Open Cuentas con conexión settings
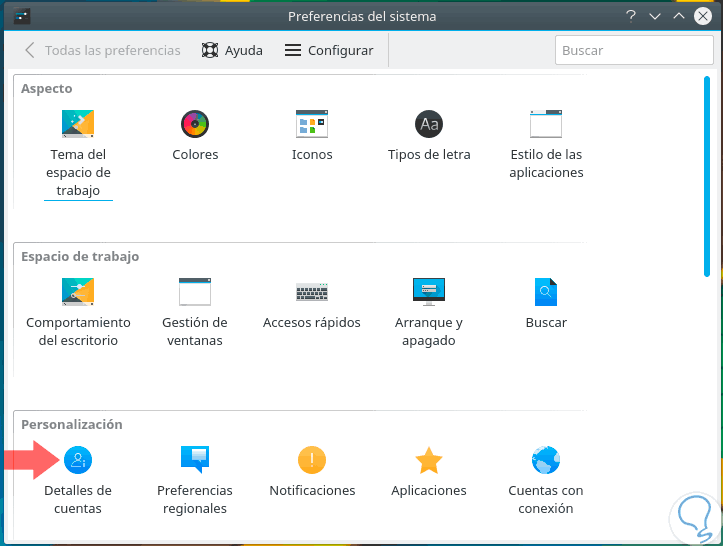 coord(546,461)
